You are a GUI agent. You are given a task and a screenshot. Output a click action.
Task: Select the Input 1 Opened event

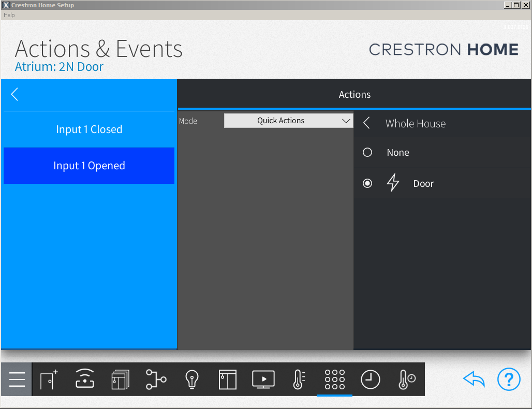pyautogui.click(x=89, y=166)
